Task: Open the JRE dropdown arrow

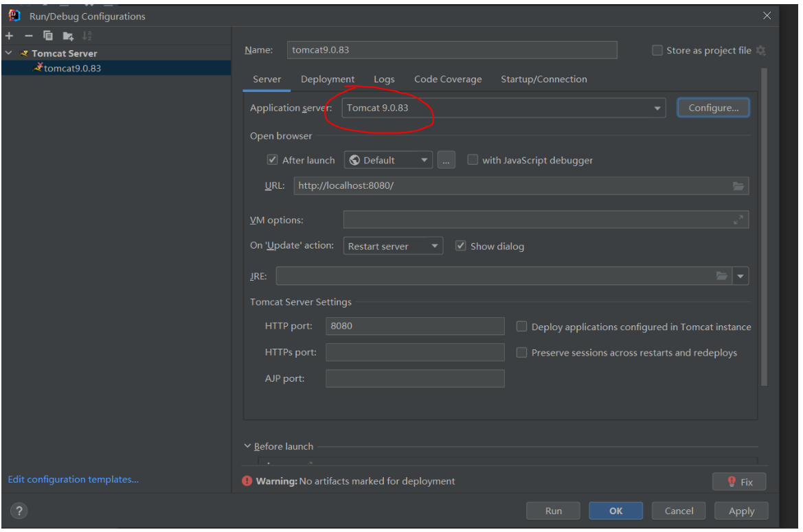Action: coord(740,276)
